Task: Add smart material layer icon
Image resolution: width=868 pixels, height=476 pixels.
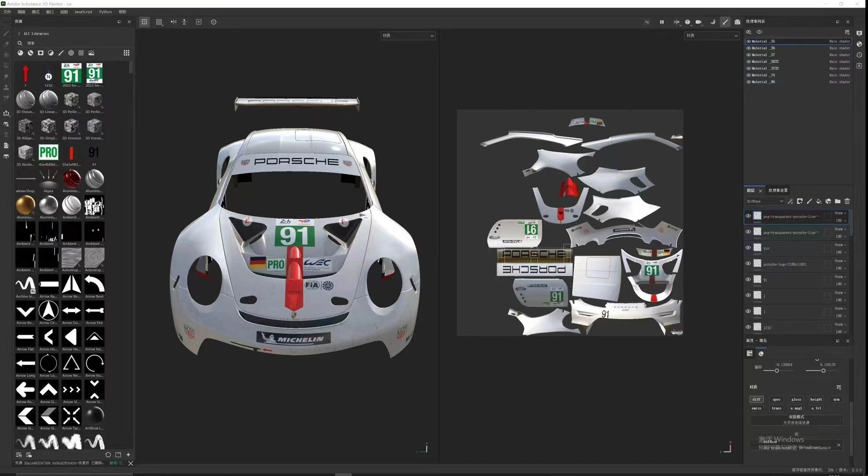Action: [x=828, y=201]
